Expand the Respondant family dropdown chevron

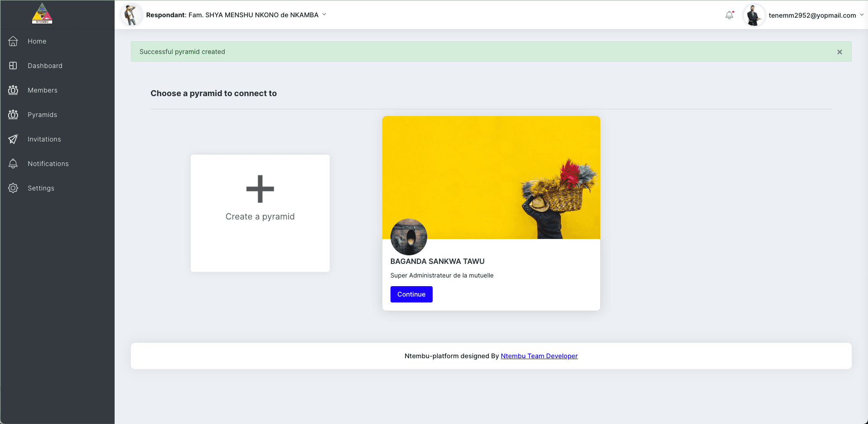pos(324,15)
